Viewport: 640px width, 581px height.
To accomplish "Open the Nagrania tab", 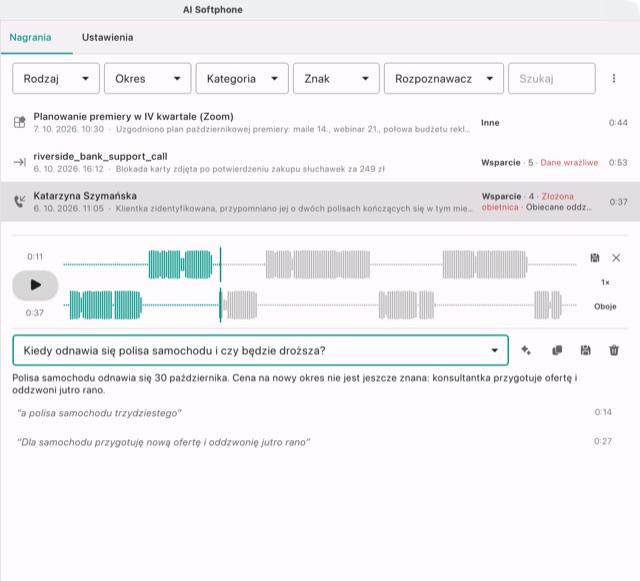I will tap(31, 38).
